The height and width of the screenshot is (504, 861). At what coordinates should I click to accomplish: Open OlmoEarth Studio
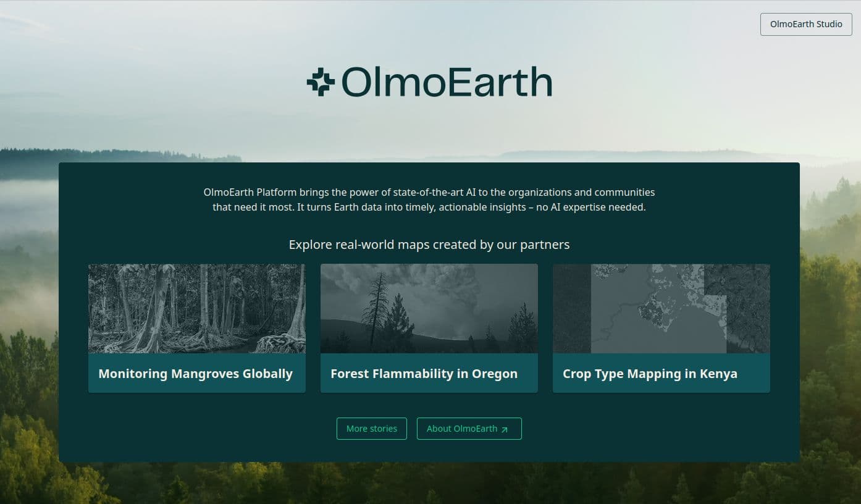pos(805,24)
